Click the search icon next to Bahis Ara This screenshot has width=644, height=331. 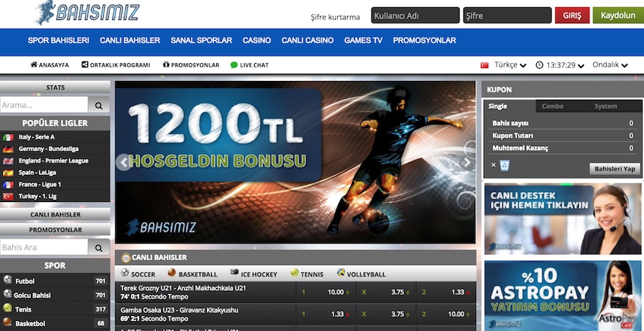[99, 247]
